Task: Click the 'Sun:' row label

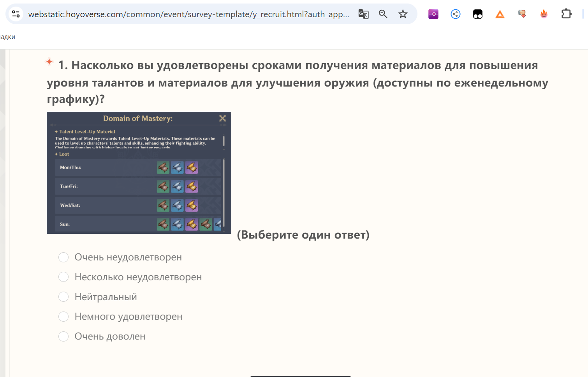Action: tap(65, 224)
